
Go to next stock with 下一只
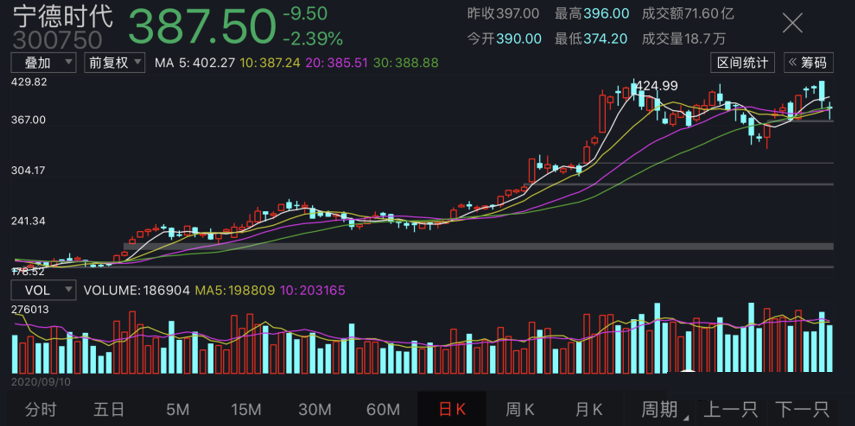tap(802, 409)
